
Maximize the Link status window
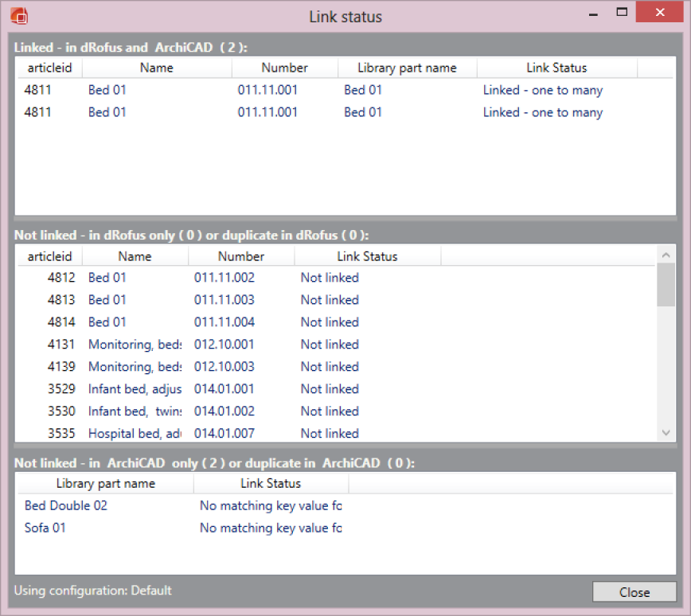[x=623, y=13]
